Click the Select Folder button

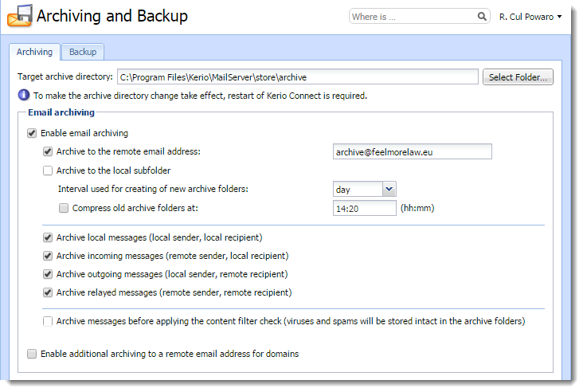(x=518, y=77)
